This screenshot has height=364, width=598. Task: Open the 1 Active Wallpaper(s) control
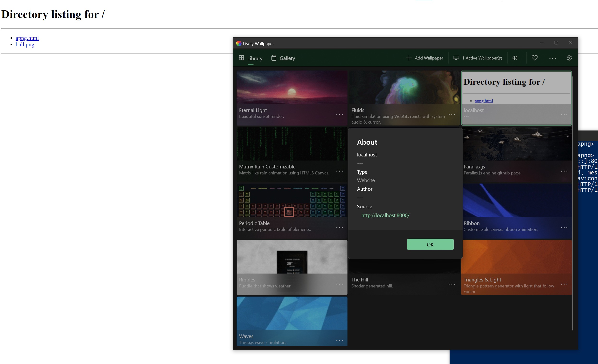coord(478,58)
